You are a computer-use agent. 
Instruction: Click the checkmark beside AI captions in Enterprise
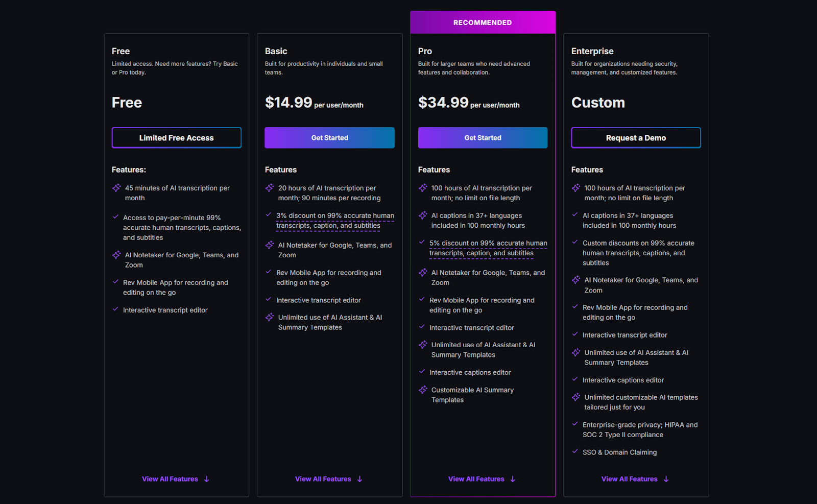[575, 215]
